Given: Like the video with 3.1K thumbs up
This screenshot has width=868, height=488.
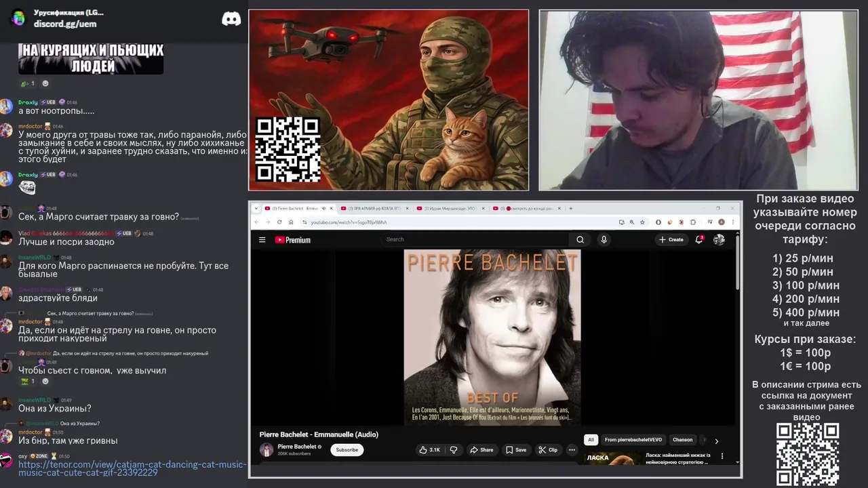Looking at the screenshot, I should click(429, 449).
